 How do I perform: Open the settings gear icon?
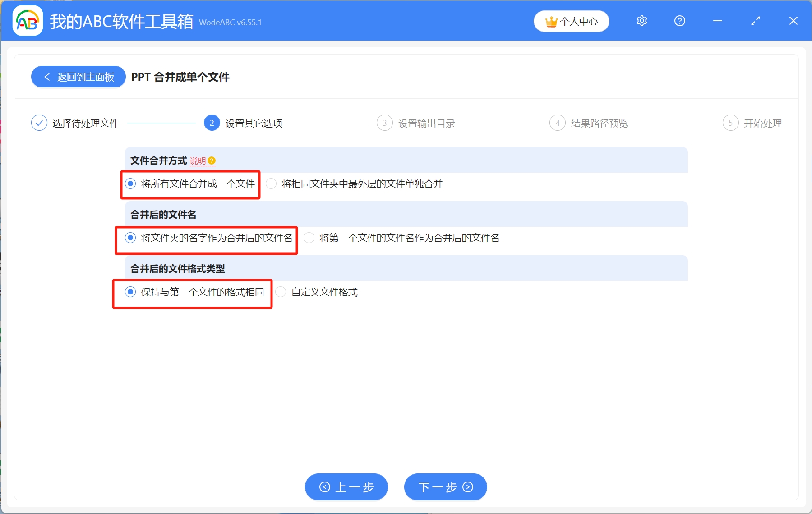click(x=641, y=21)
